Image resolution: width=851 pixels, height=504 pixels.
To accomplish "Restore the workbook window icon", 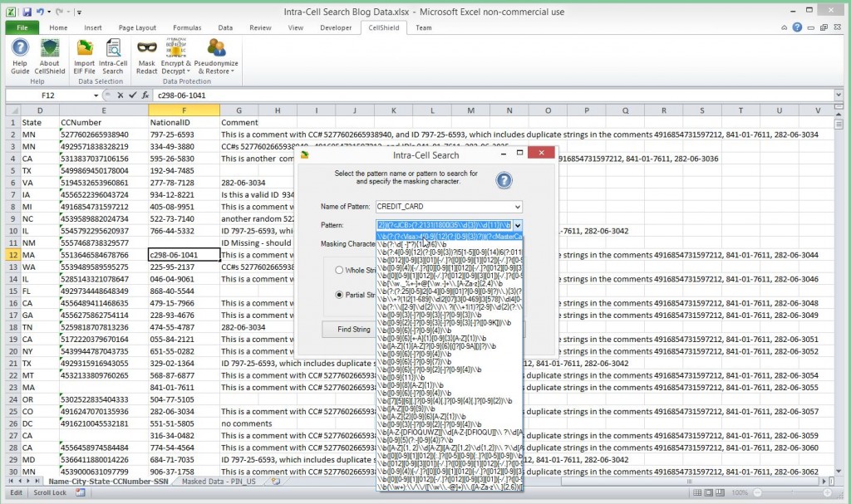I will (824, 27).
